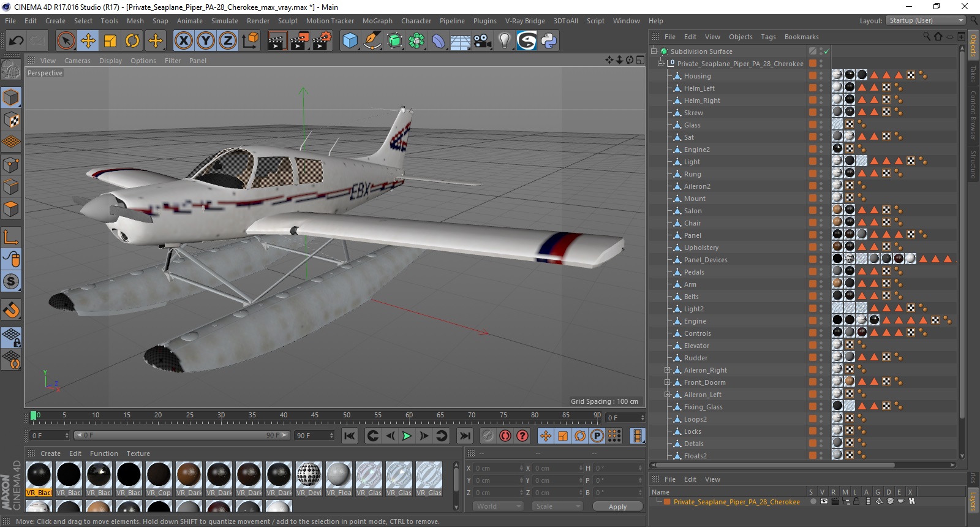Toggle X axis lock

pyautogui.click(x=183, y=41)
